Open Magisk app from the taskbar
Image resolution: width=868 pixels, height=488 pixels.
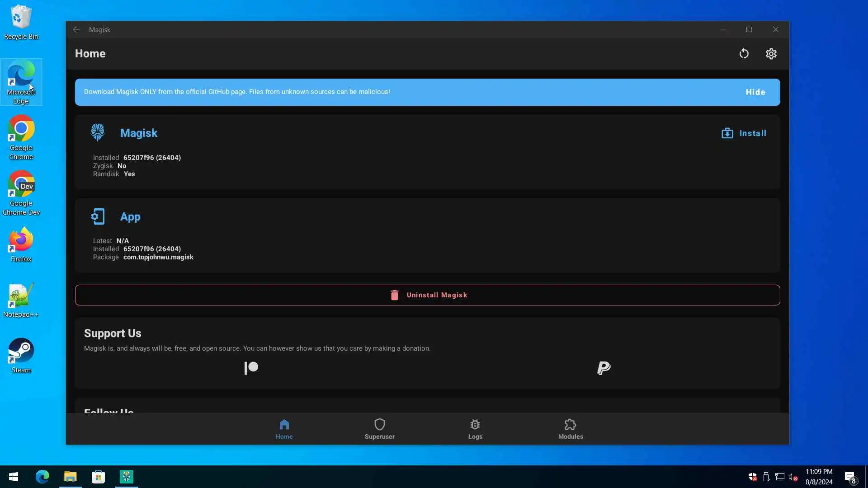127,477
